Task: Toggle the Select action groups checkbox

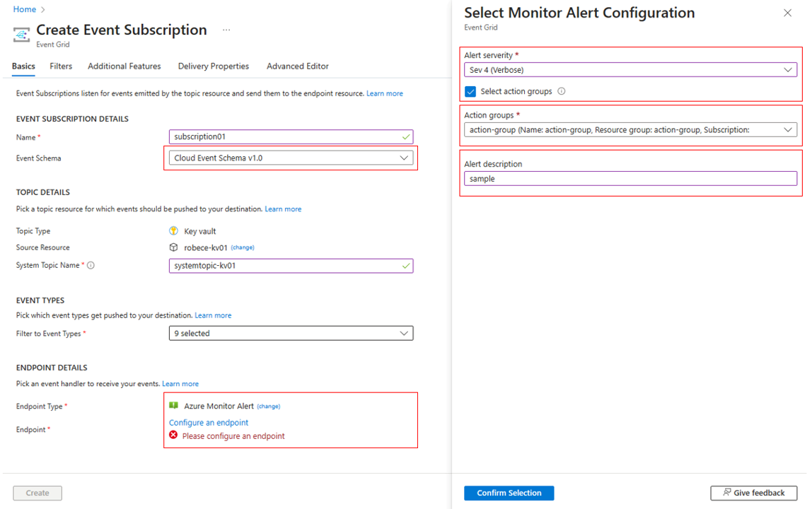Action: pos(470,92)
